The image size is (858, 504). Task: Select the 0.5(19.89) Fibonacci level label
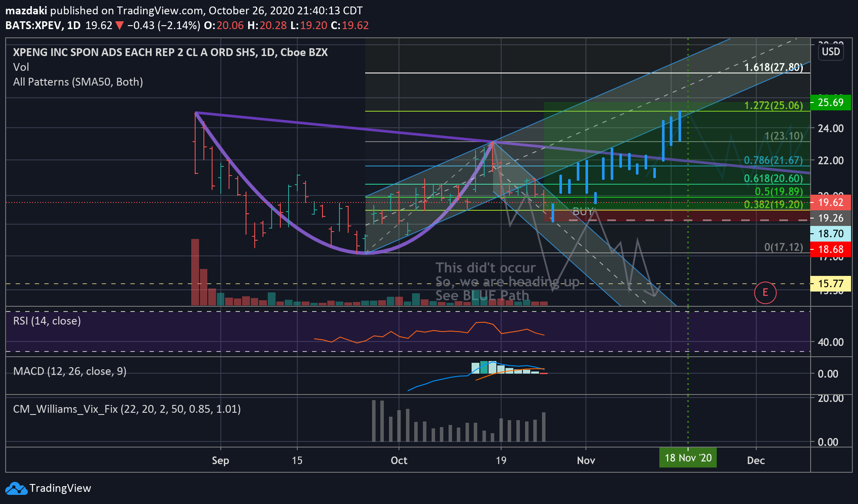pos(779,192)
